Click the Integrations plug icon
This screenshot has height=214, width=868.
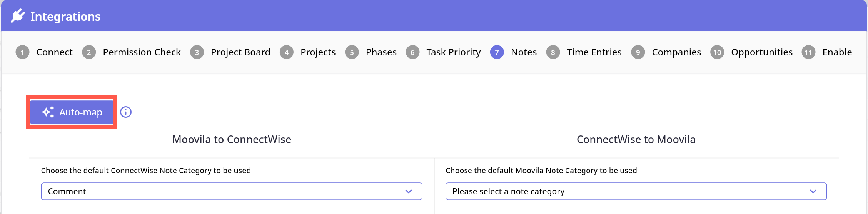click(18, 16)
